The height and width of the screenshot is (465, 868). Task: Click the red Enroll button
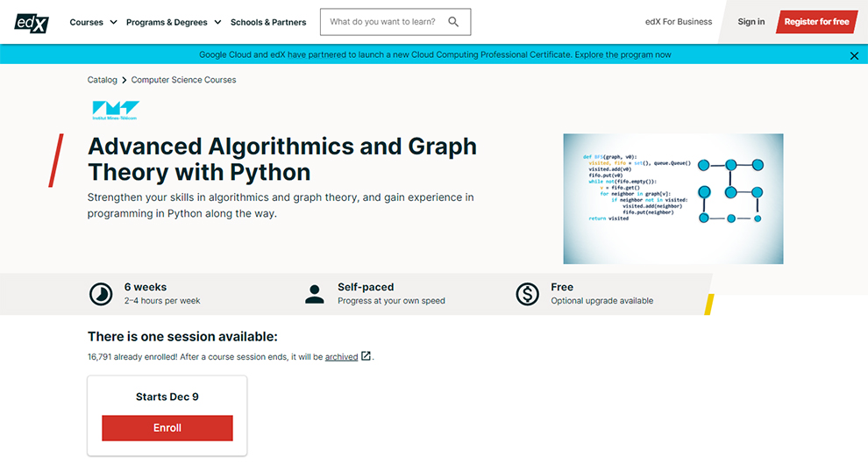pyautogui.click(x=167, y=428)
